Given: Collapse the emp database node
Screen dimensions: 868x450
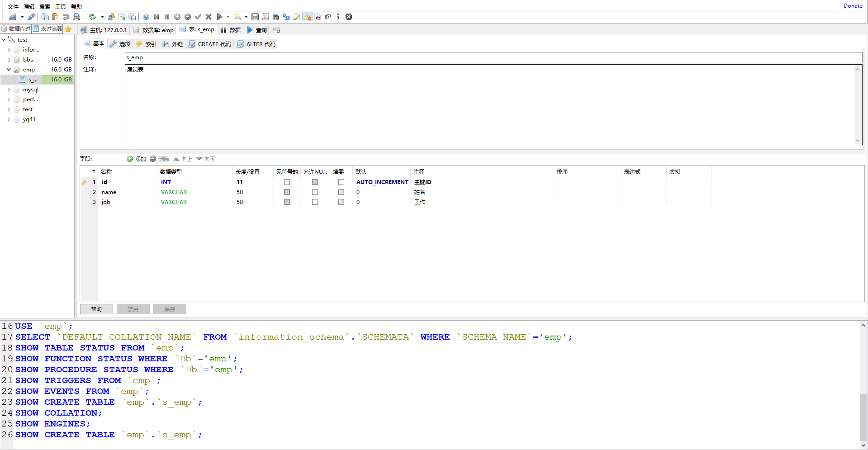Looking at the screenshot, I should (9, 70).
